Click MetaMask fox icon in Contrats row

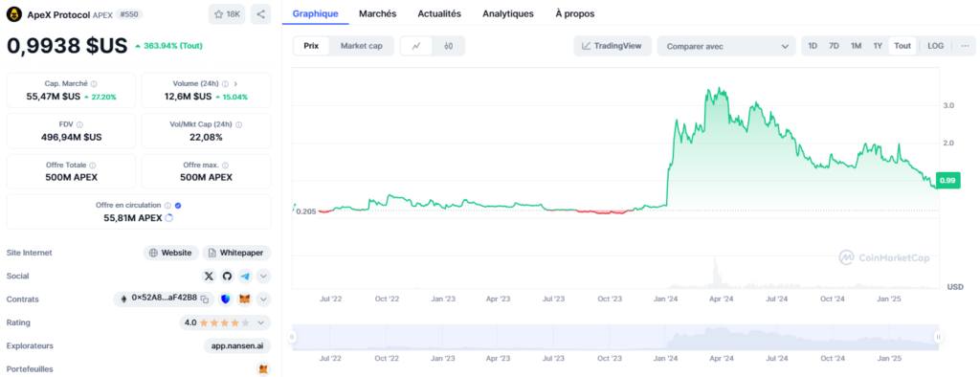(245, 299)
